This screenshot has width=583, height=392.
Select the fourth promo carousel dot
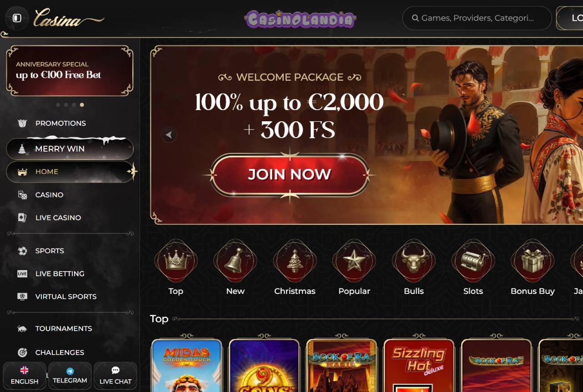pos(82,105)
